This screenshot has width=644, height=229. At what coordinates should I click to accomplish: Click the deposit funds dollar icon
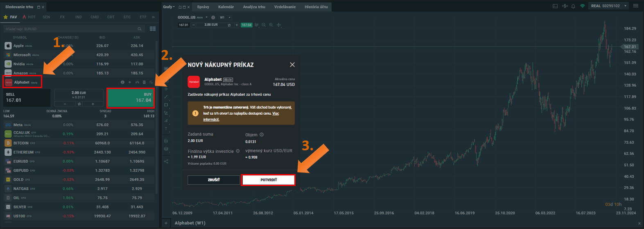[565, 6]
